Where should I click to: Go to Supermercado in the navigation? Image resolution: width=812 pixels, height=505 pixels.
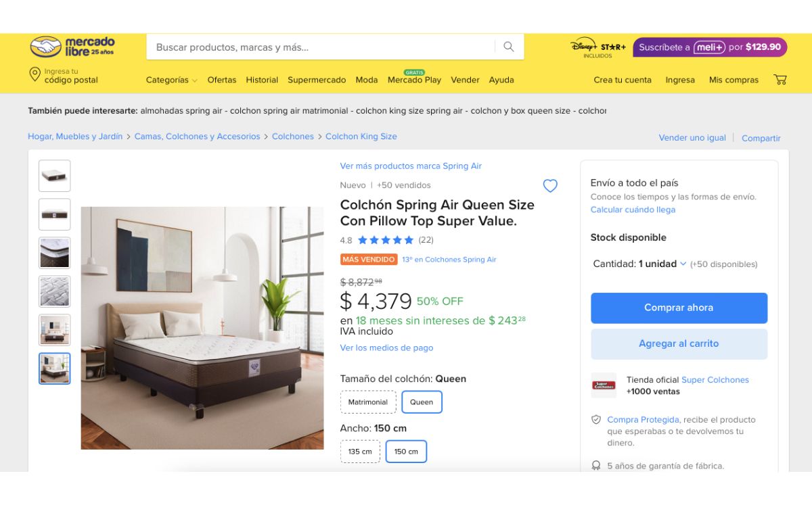pyautogui.click(x=317, y=80)
